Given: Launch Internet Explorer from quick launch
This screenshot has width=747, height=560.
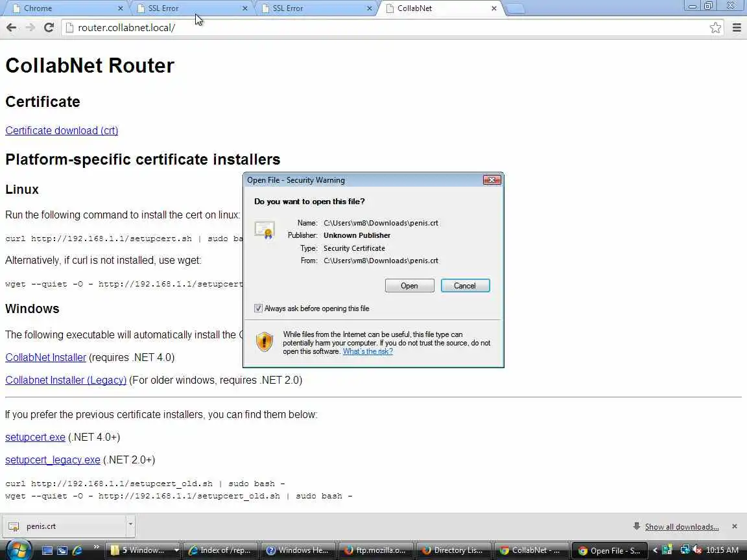Looking at the screenshot, I should pos(77,550).
